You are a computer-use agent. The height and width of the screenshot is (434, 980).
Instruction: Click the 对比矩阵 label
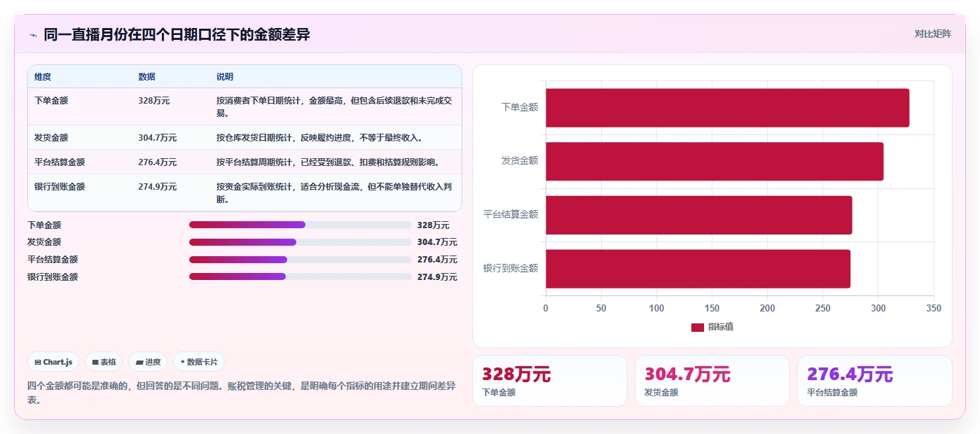click(x=932, y=34)
